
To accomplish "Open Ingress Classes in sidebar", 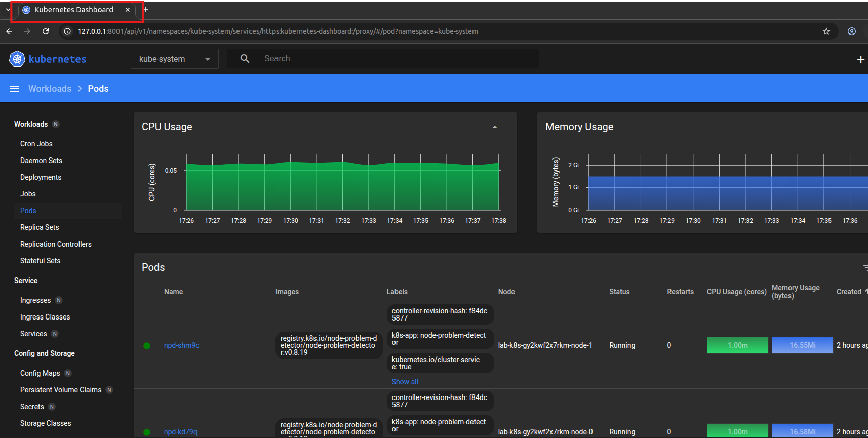I will [45, 317].
